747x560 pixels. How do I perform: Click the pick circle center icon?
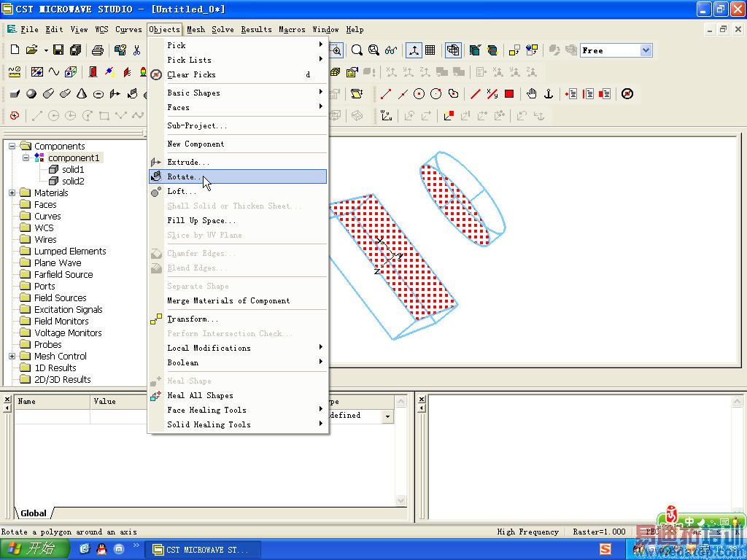click(x=419, y=94)
